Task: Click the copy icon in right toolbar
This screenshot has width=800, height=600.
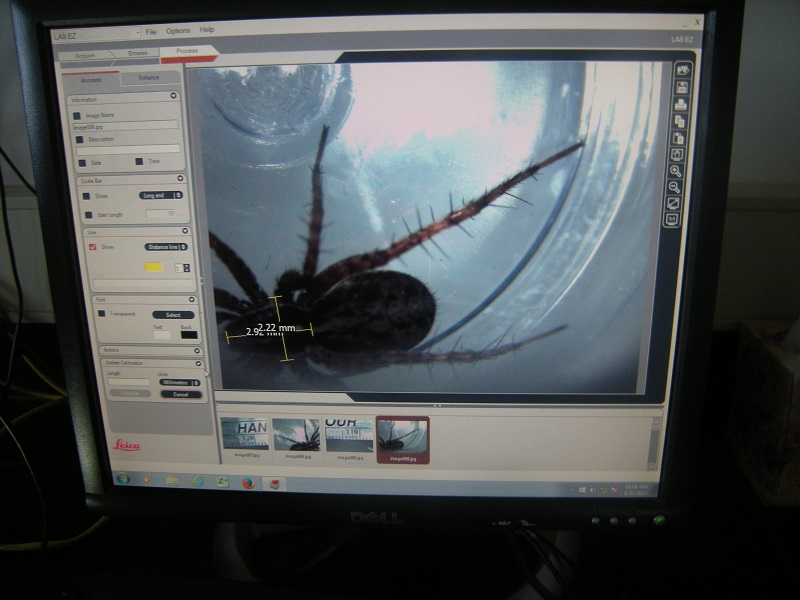Action: coord(680,121)
